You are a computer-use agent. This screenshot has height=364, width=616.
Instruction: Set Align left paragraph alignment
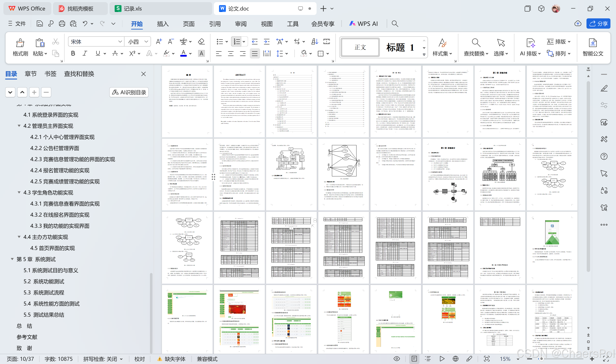[x=219, y=53]
